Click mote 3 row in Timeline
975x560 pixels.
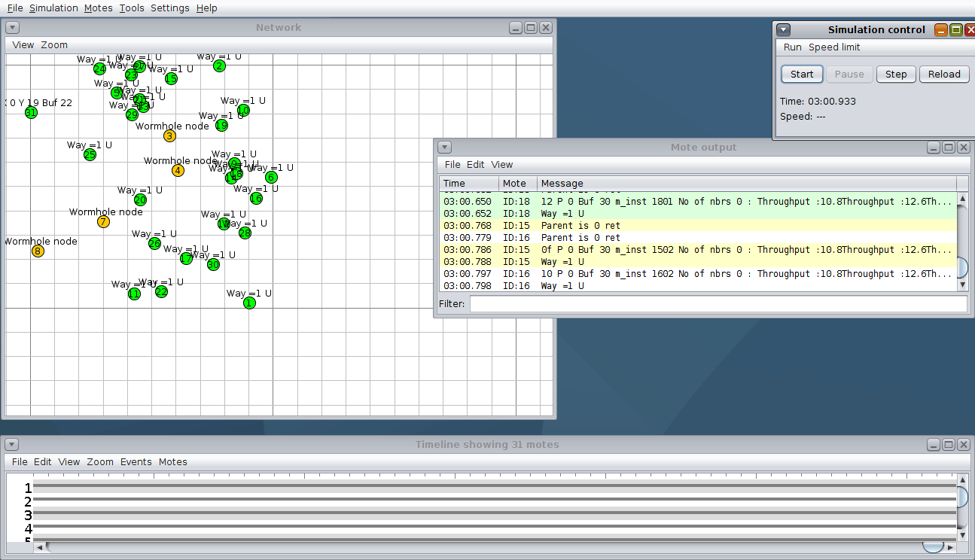(x=495, y=515)
